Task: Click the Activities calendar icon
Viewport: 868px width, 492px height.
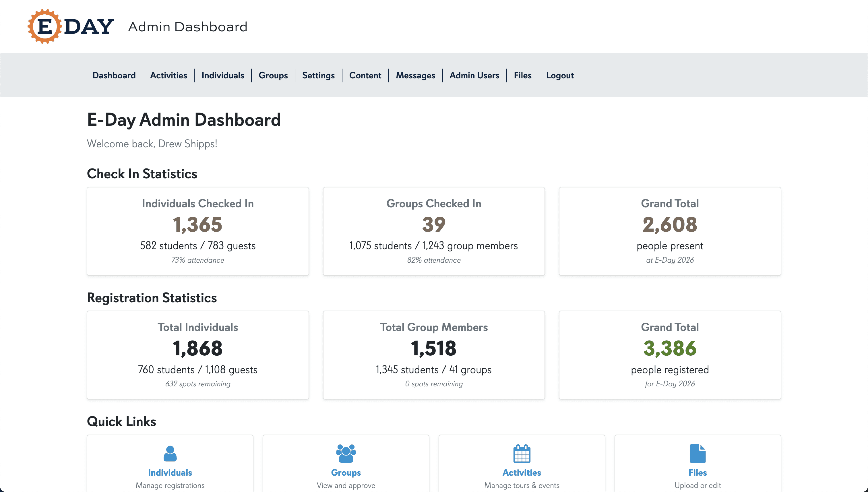Action: [x=522, y=454]
